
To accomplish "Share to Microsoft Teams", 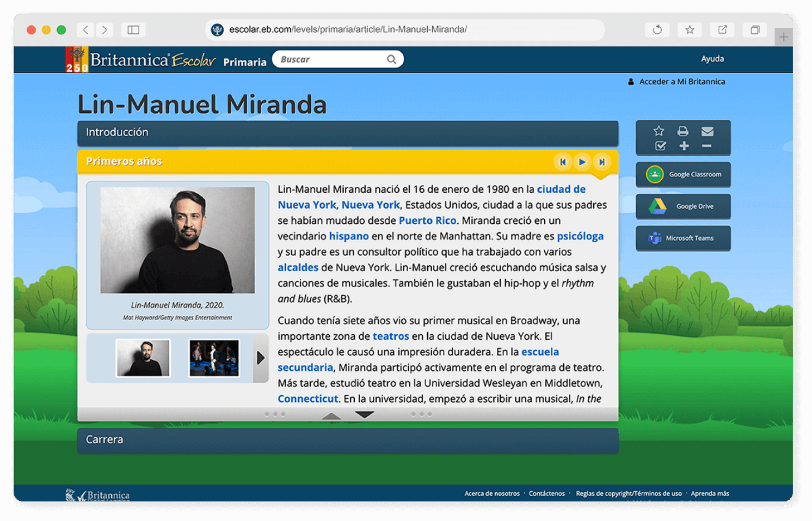I will pyautogui.click(x=683, y=238).
